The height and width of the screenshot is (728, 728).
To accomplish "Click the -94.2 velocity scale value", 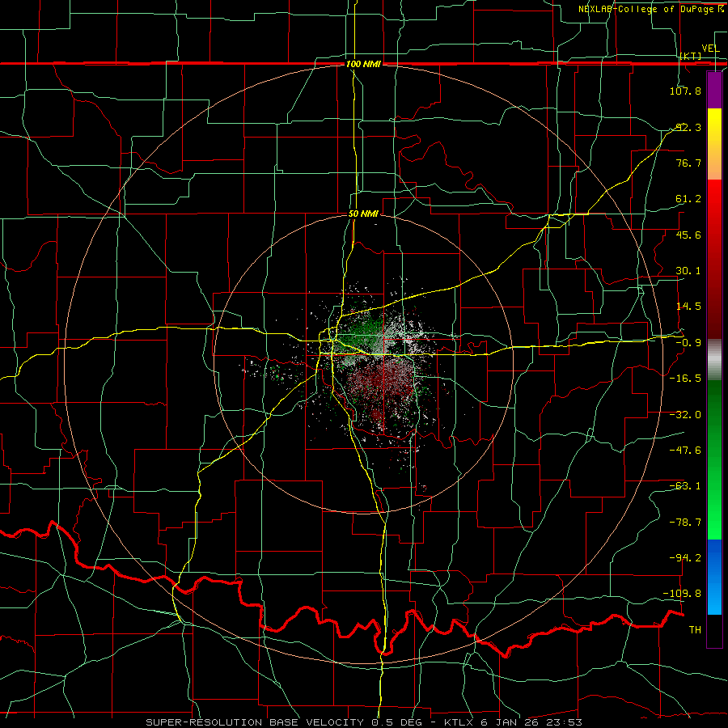I will (x=685, y=557).
